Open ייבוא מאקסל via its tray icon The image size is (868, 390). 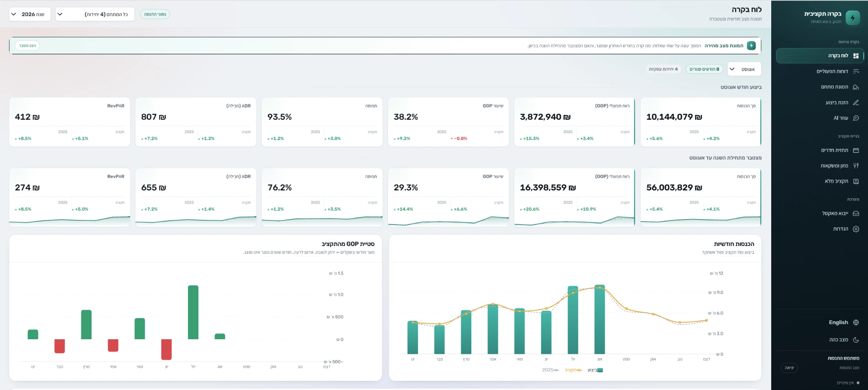(x=856, y=213)
